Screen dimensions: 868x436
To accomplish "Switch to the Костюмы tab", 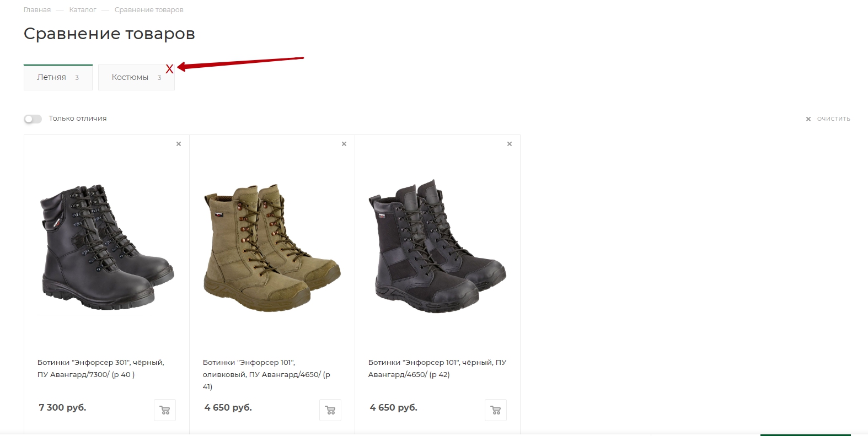I will [136, 77].
